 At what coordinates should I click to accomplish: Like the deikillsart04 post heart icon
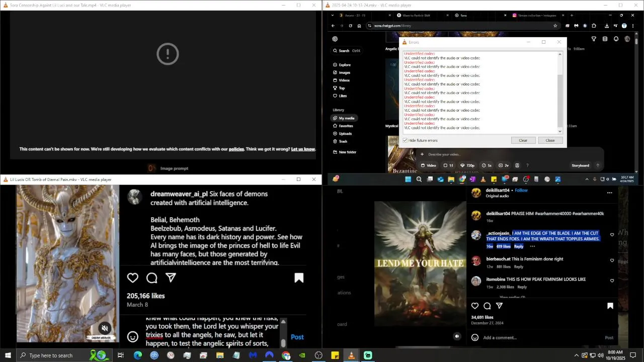[475, 306]
